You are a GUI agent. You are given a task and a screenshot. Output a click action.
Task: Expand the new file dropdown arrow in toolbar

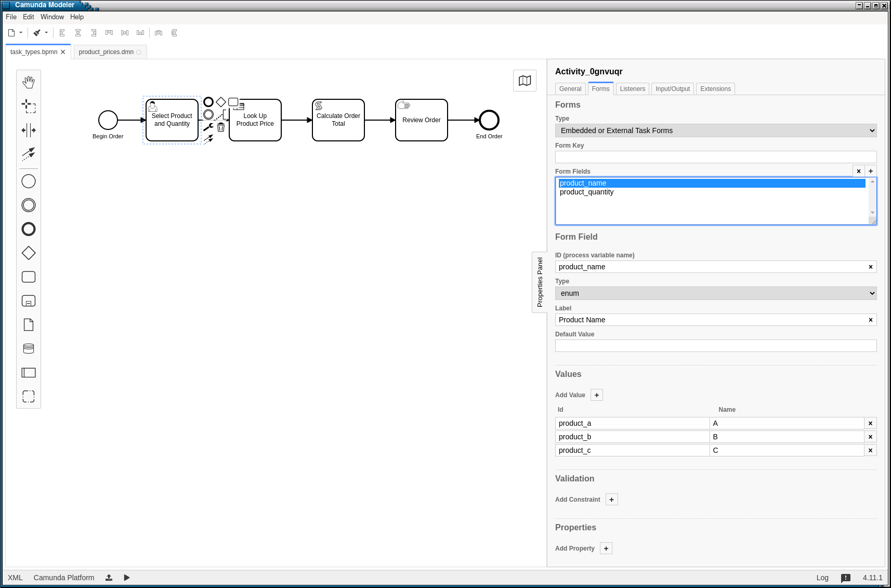coord(21,33)
